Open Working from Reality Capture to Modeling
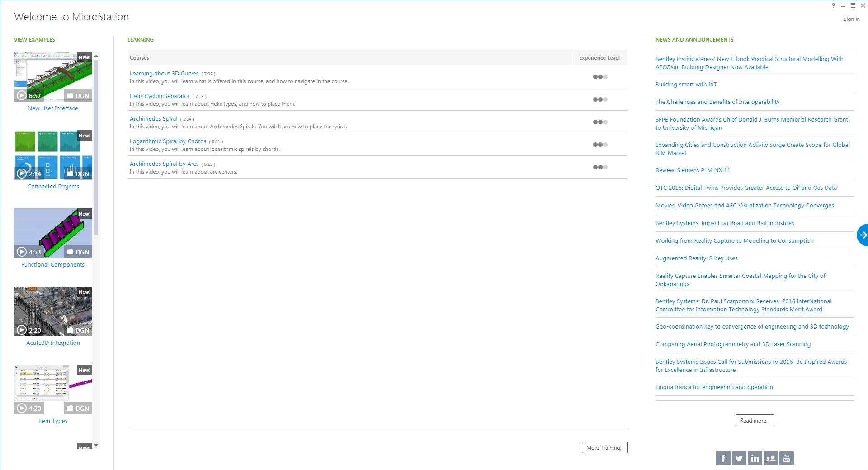The width and height of the screenshot is (868, 470). click(x=735, y=240)
